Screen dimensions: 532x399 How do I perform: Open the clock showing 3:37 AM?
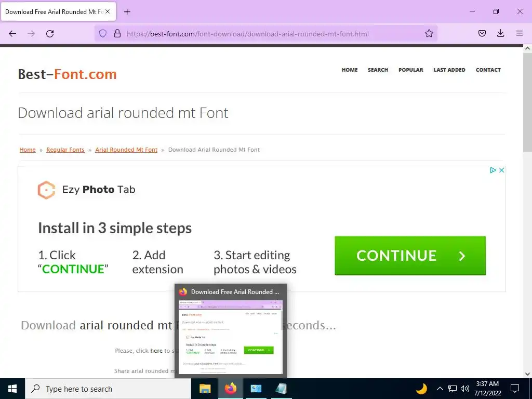(x=487, y=389)
